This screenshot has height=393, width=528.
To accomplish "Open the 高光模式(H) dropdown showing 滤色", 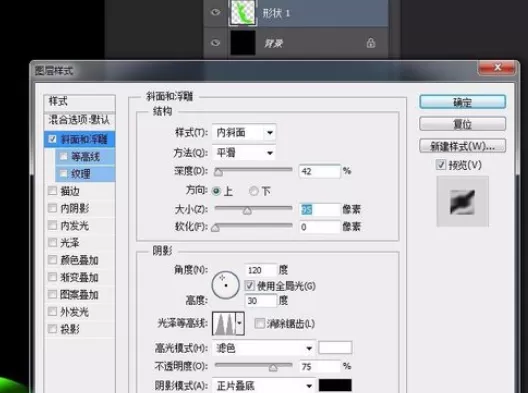I will (x=263, y=348).
